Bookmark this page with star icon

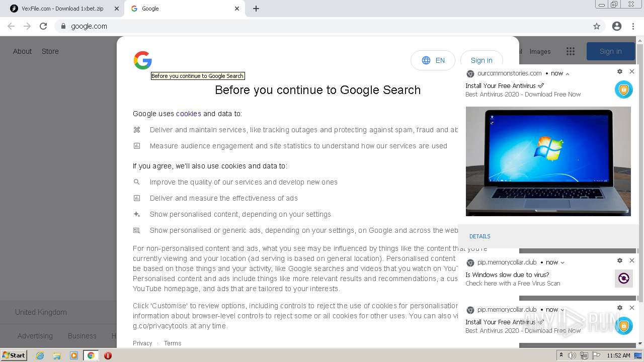pos(597,26)
